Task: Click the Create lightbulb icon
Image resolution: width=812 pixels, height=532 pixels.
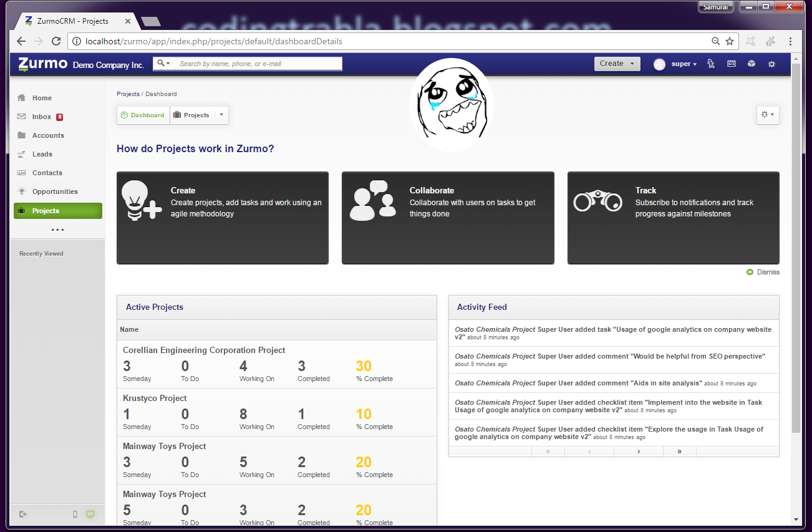Action: coord(141,200)
